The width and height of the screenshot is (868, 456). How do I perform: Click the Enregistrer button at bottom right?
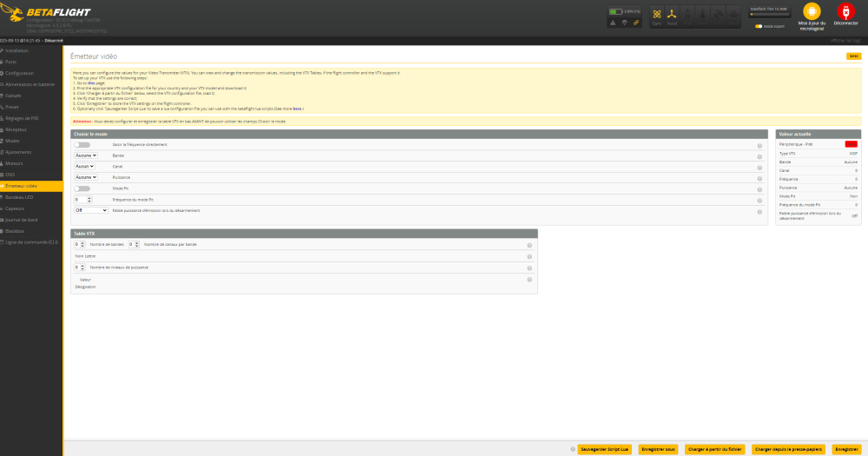click(847, 449)
